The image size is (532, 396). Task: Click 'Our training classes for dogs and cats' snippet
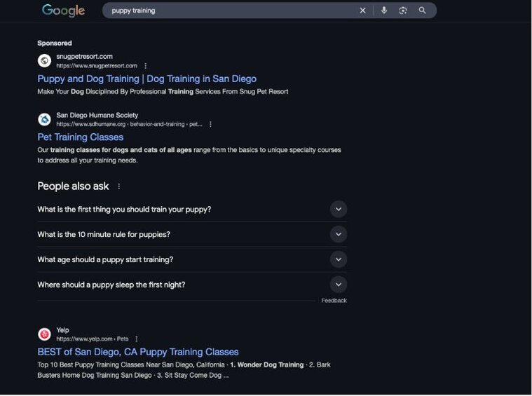(189, 155)
